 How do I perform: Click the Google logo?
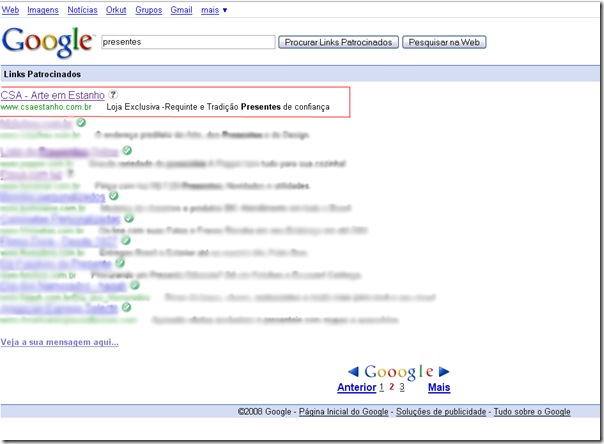tap(48, 42)
